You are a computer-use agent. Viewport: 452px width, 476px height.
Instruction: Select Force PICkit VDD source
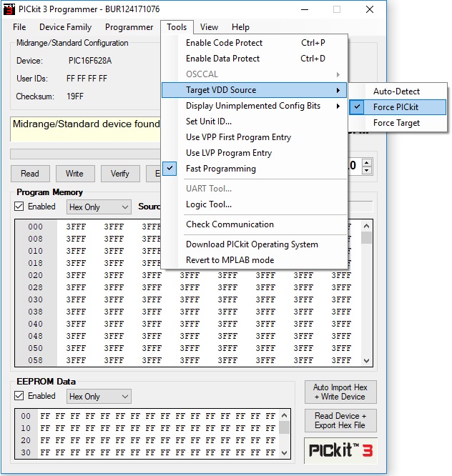[x=398, y=107]
